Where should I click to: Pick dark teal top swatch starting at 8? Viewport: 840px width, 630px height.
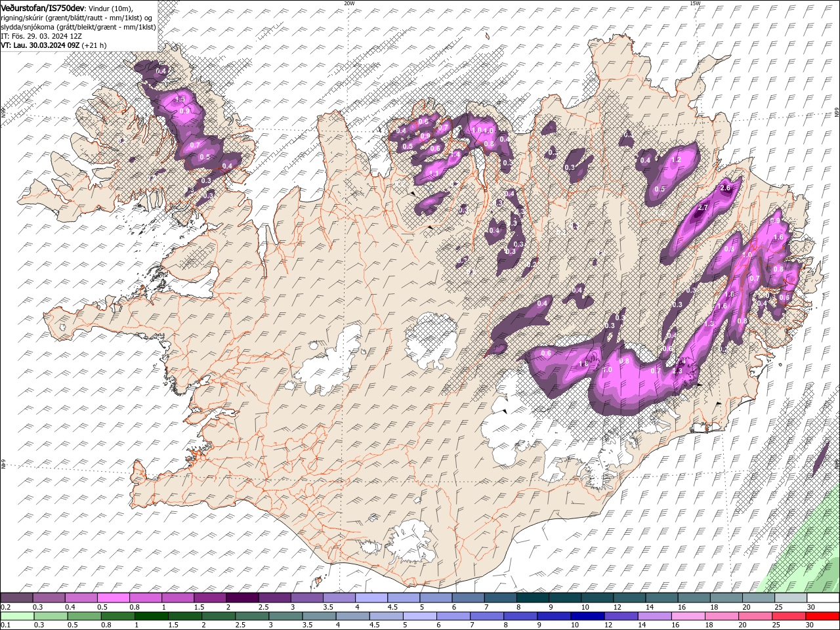533,598
